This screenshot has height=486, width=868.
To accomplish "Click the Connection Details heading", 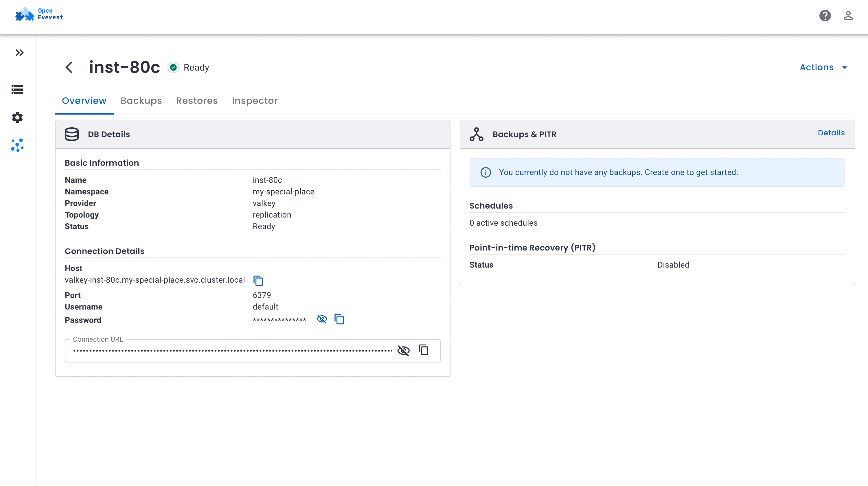I will click(x=104, y=251).
